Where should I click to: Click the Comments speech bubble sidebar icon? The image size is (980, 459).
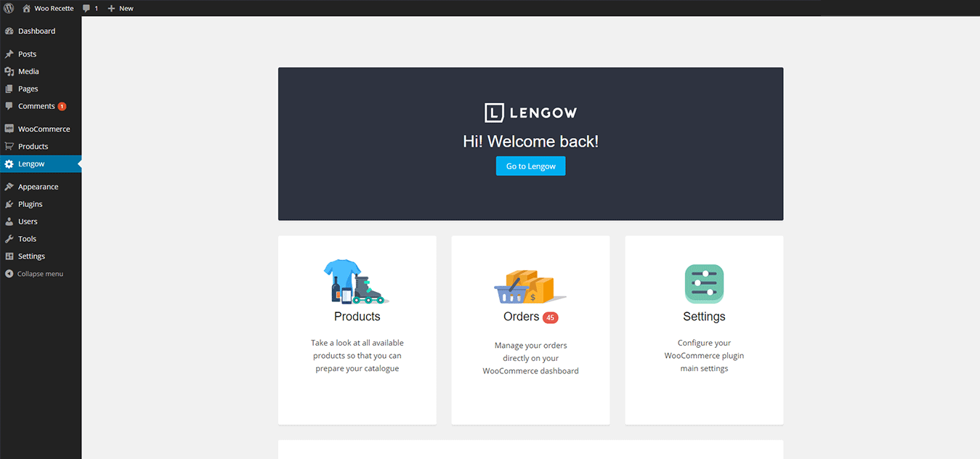click(9, 106)
